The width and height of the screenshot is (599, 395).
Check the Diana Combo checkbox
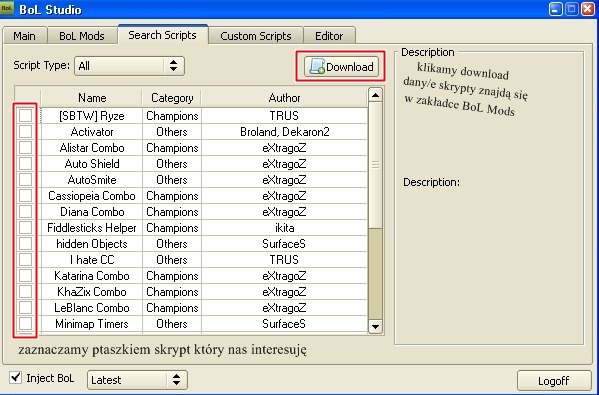click(26, 212)
